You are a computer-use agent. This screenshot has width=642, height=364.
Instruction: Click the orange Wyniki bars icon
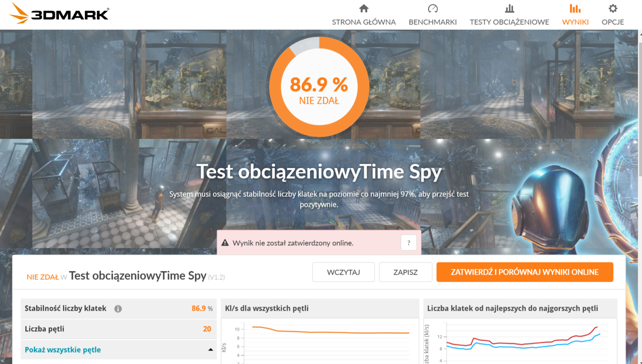pos(575,8)
